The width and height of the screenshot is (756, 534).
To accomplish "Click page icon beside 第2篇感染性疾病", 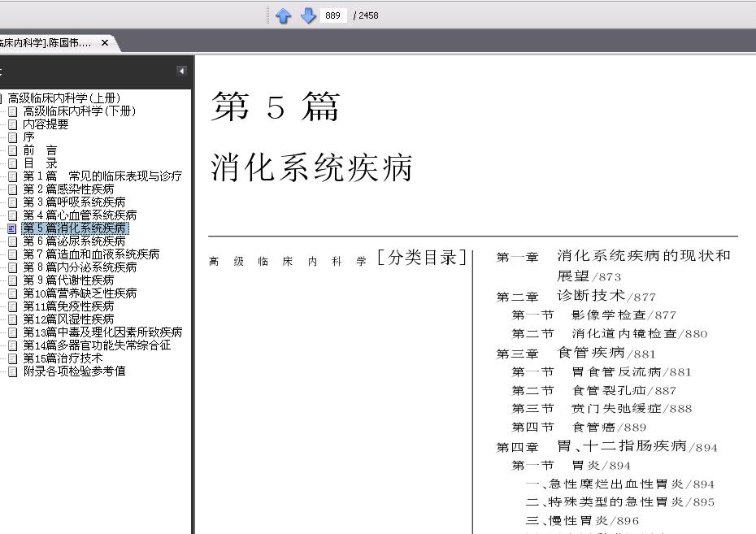I will [13, 190].
